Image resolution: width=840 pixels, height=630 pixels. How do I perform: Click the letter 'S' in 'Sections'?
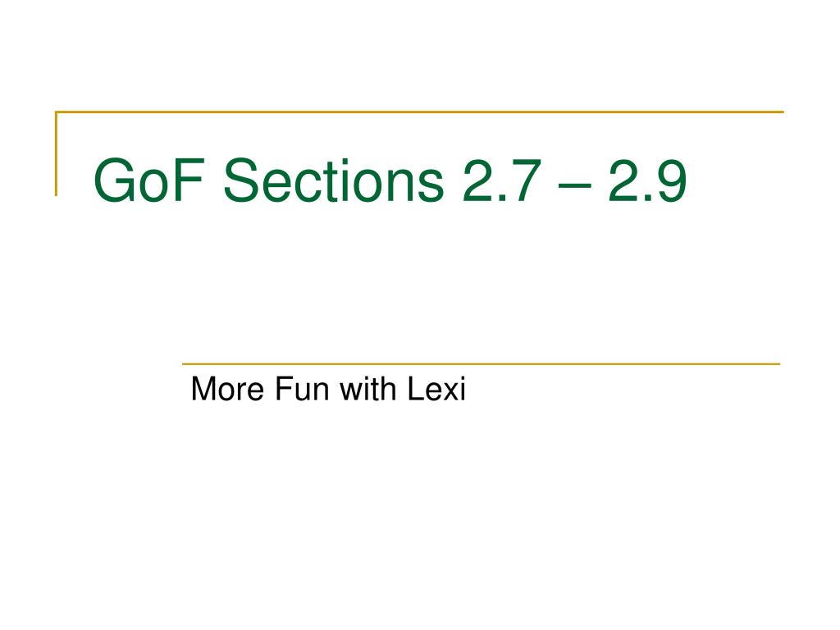click(x=242, y=180)
